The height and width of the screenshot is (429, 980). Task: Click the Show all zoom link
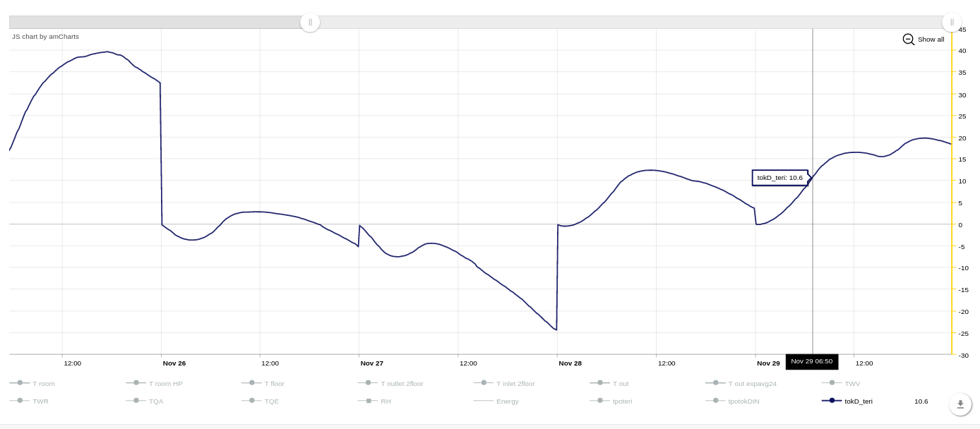[931, 40]
